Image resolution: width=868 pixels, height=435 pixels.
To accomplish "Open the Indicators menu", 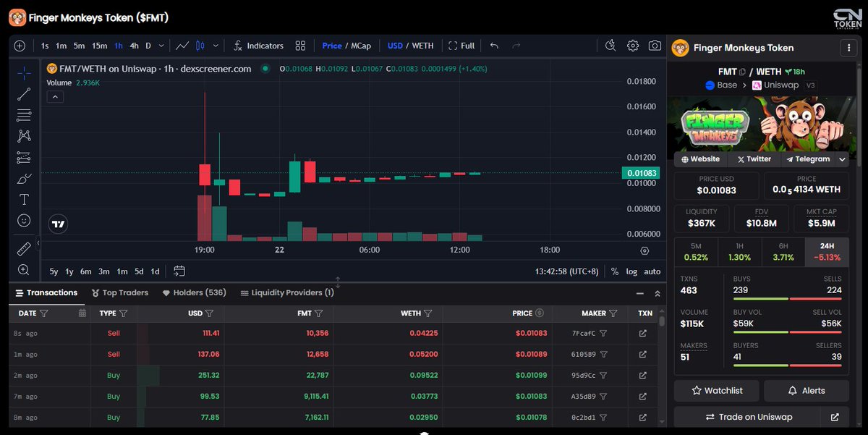I will tap(258, 46).
